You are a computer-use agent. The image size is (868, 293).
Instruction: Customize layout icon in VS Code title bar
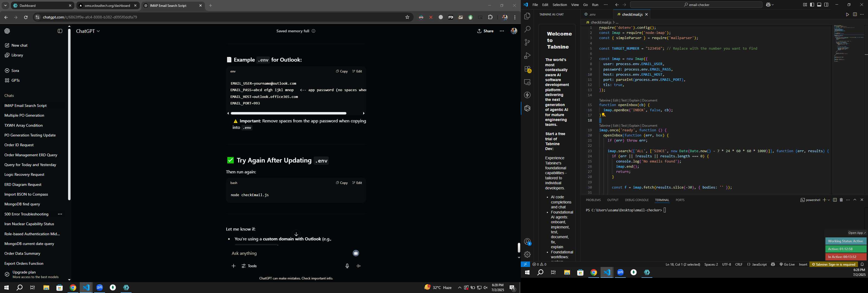pos(805,5)
